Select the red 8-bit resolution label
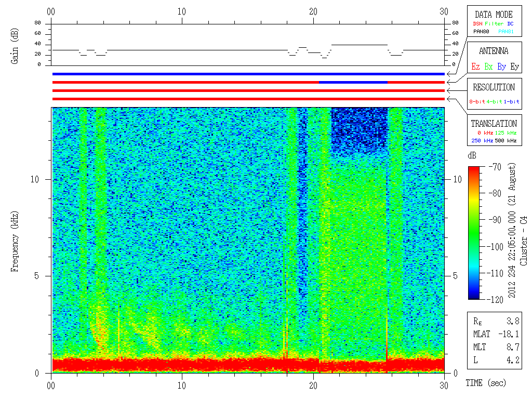The image size is (532, 399). 477,101
